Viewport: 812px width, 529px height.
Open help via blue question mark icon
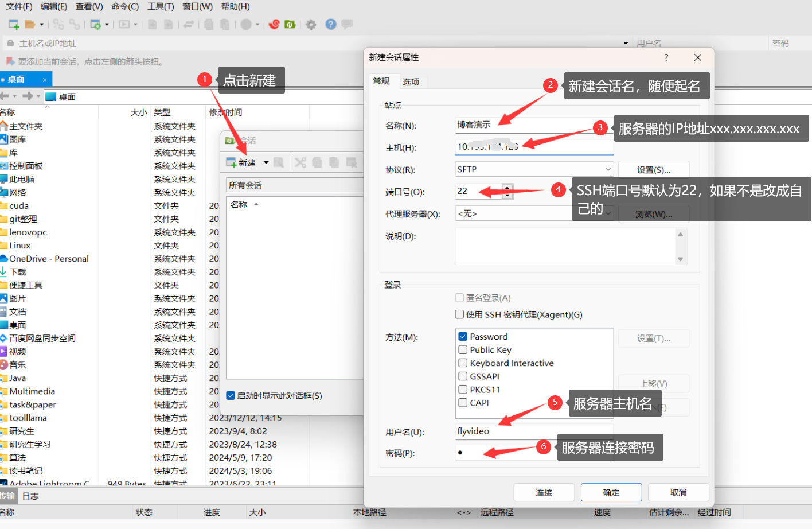click(331, 24)
